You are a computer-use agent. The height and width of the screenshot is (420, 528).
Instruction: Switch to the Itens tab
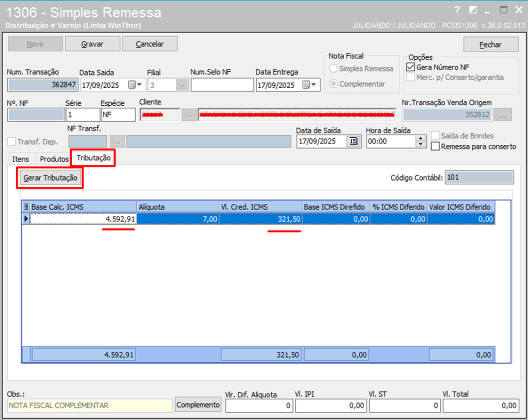(21, 159)
